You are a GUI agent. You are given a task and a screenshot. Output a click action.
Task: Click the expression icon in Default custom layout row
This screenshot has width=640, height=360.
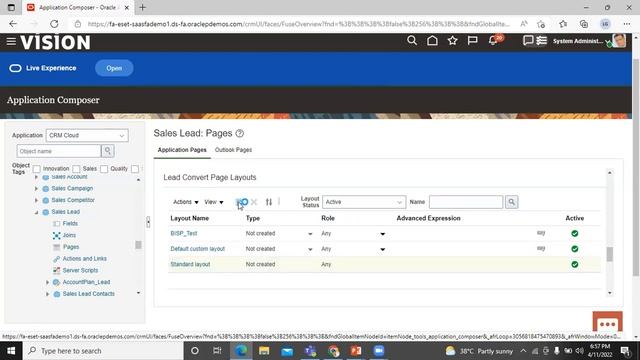click(x=541, y=249)
